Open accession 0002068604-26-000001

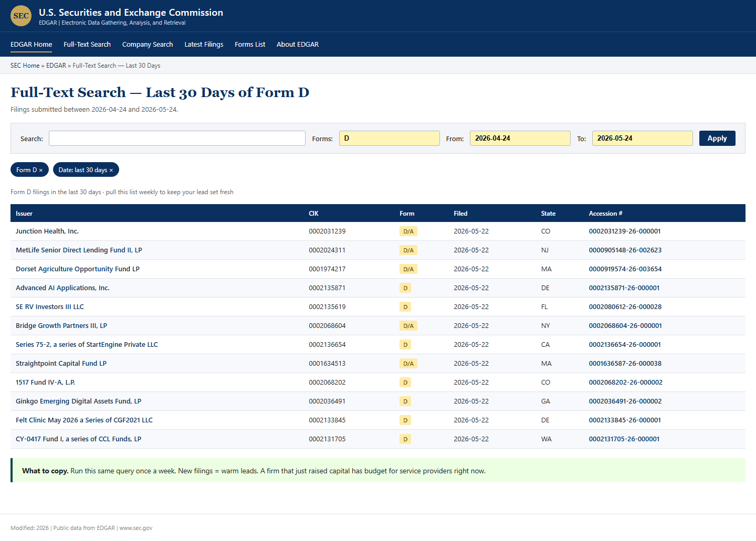(625, 326)
